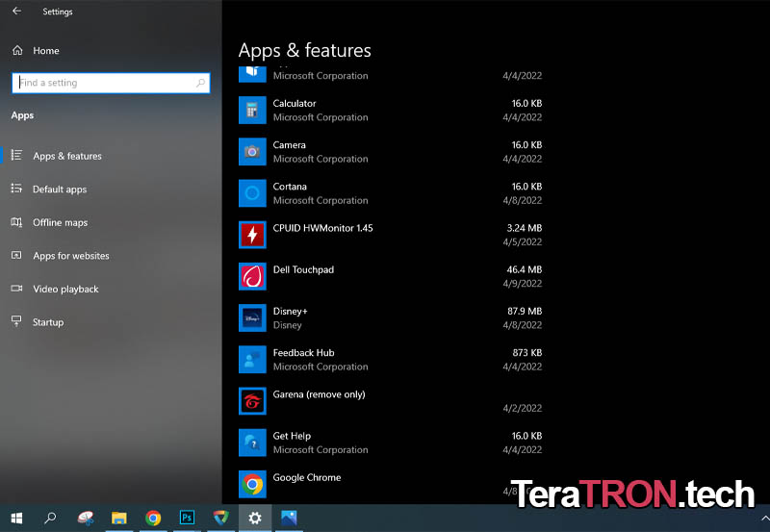Click the Offline maps map icon
Viewport: 770px width, 532px height.
[16, 222]
